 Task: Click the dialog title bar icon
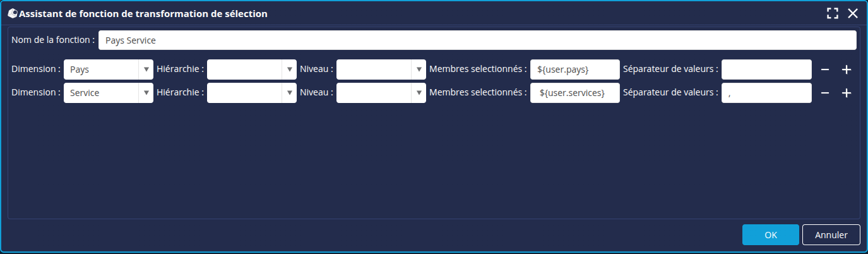(x=12, y=13)
